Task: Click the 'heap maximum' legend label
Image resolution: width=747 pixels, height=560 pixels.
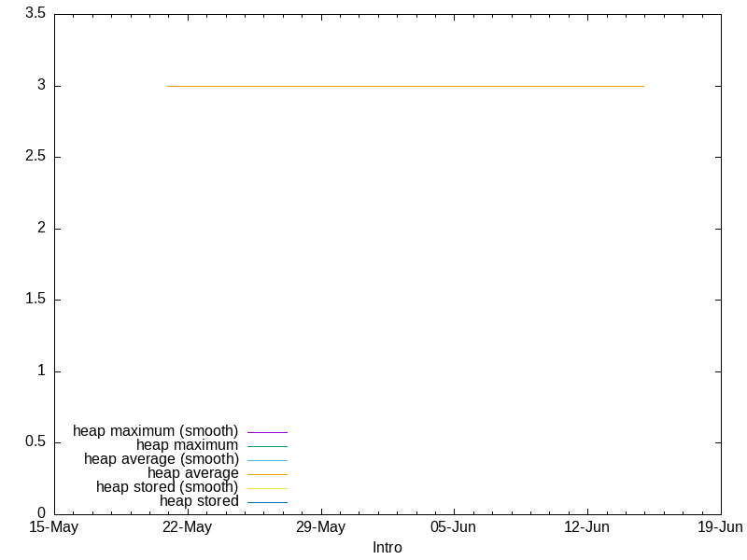Action: pos(188,445)
